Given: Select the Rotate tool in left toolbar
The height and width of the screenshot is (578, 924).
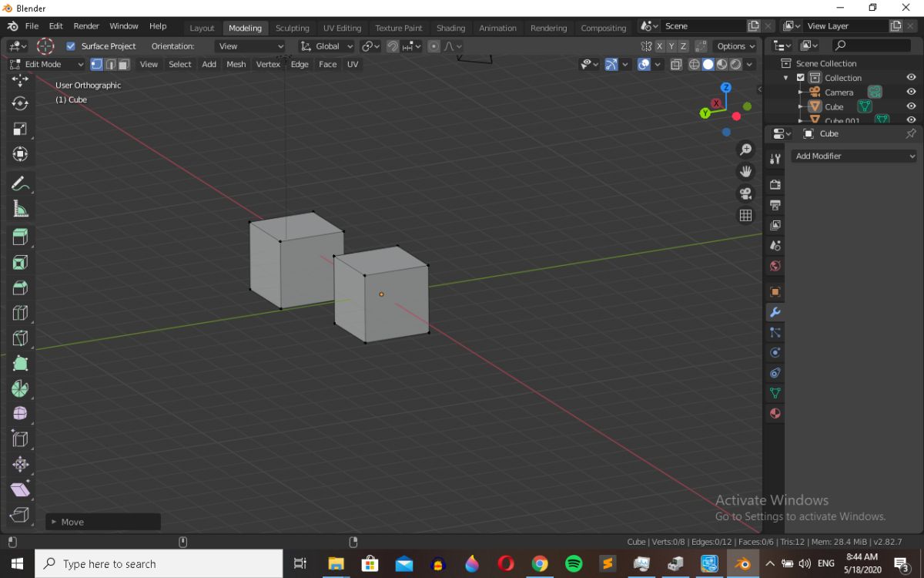Looking at the screenshot, I should (x=21, y=103).
